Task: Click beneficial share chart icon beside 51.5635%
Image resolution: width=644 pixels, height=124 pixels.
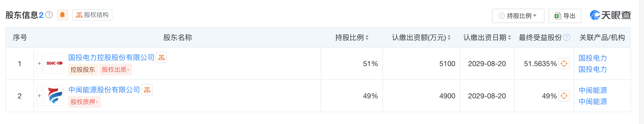Action: 564,64
